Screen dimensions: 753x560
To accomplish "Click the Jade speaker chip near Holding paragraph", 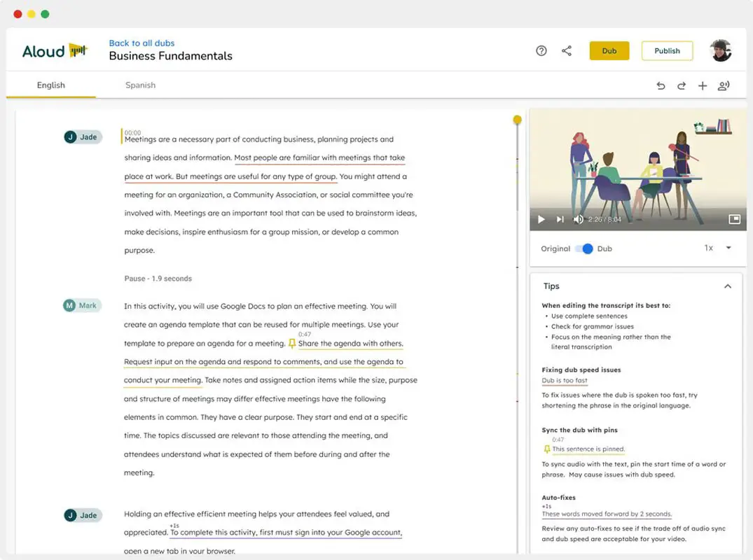I will click(83, 515).
